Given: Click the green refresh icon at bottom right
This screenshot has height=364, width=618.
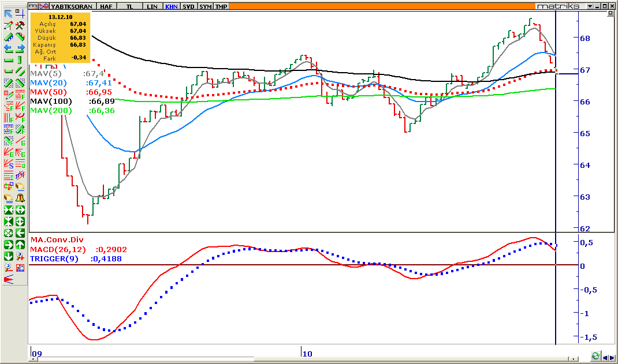Looking at the screenshot, I should coord(595,355).
